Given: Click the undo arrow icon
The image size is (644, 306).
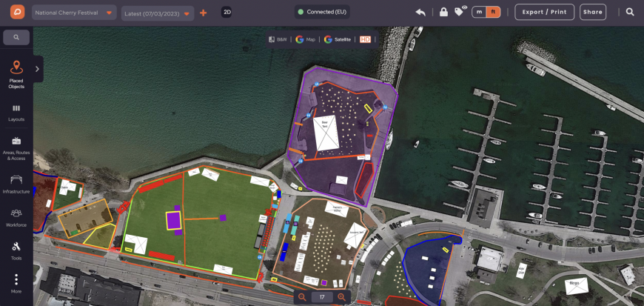Looking at the screenshot, I should (x=420, y=12).
